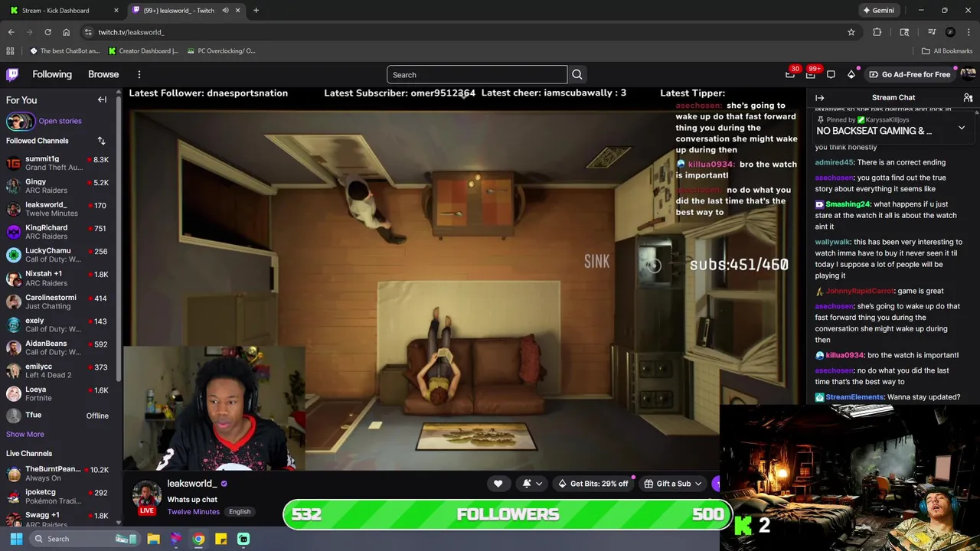
Task: Open the Chrome extensions puzzle icon
Action: point(877,32)
